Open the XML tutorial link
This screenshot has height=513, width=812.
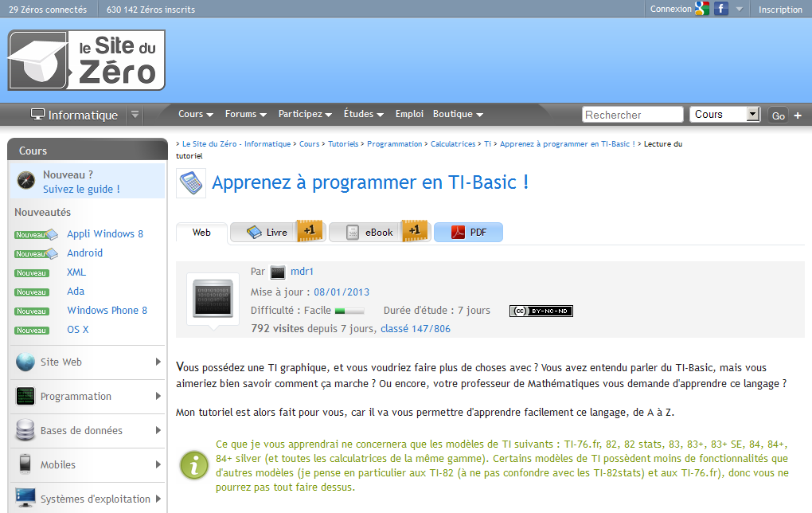76,272
